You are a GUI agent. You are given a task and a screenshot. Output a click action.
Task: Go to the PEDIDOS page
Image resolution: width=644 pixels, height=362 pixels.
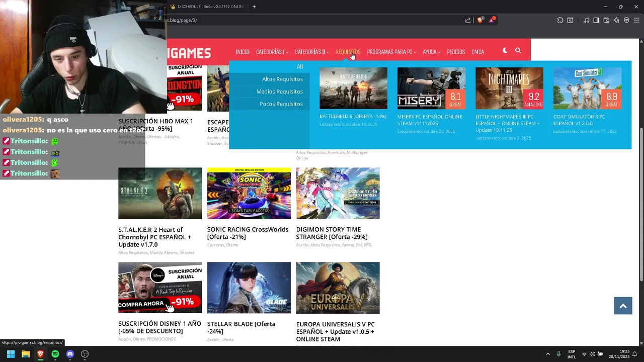coord(456,52)
